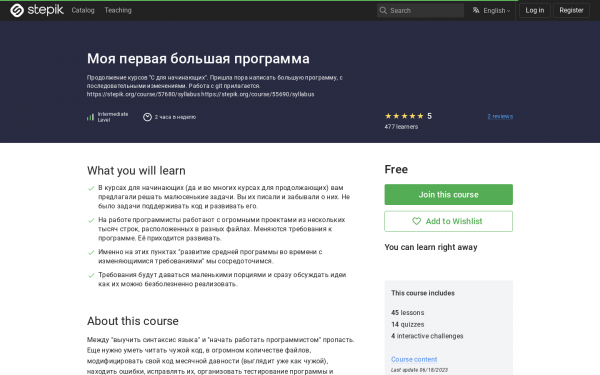
Task: Open the Catalog menu item
Action: coord(83,10)
